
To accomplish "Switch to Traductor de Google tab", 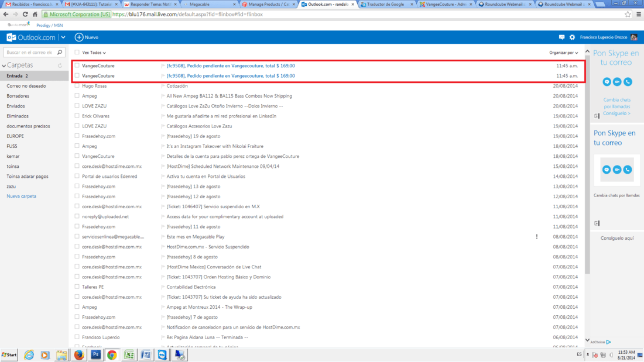I will point(386,4).
